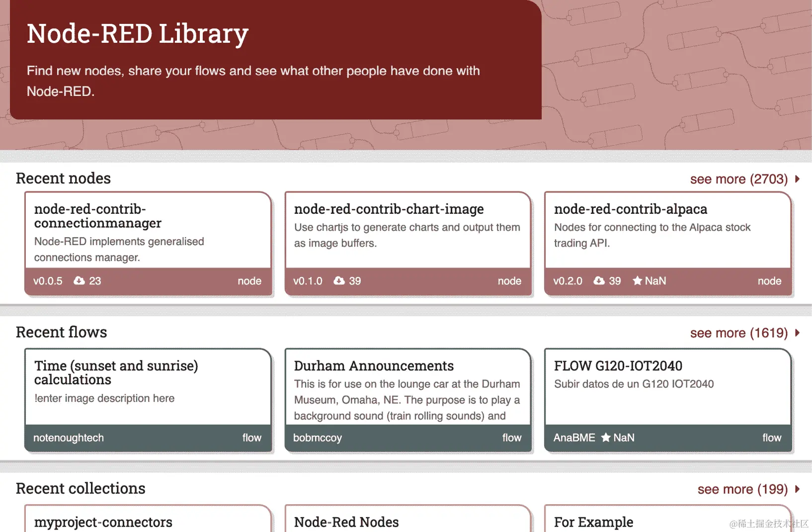
Task: Click download cloud icon on chart-image card
Action: 339,281
